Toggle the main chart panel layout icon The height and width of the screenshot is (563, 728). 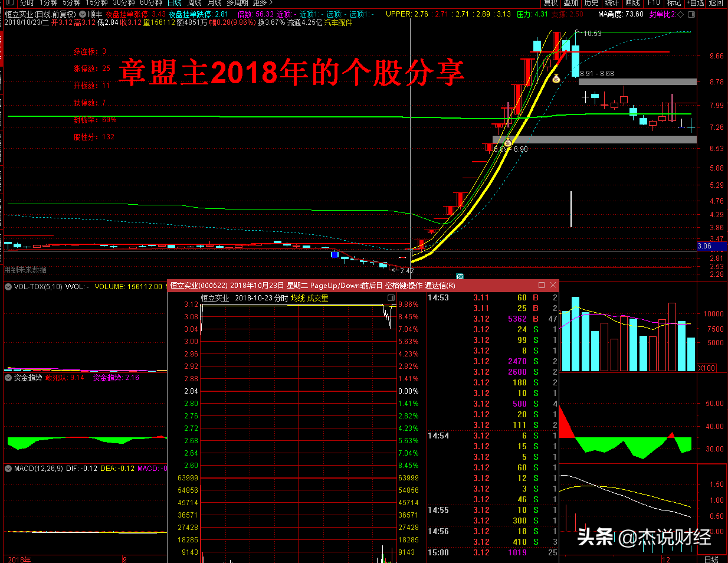pos(691,14)
